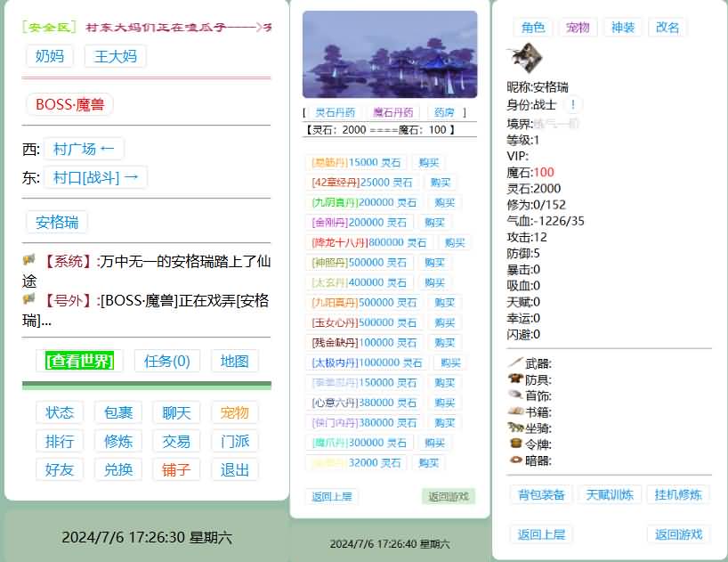
Task: Click the exclamation info icon beside 战士
Action: coord(572,104)
